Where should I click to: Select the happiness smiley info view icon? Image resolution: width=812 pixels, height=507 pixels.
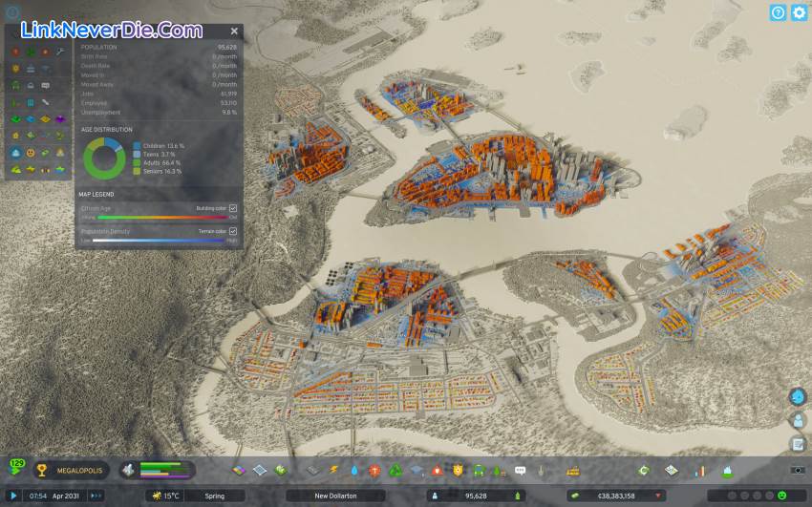31,153
